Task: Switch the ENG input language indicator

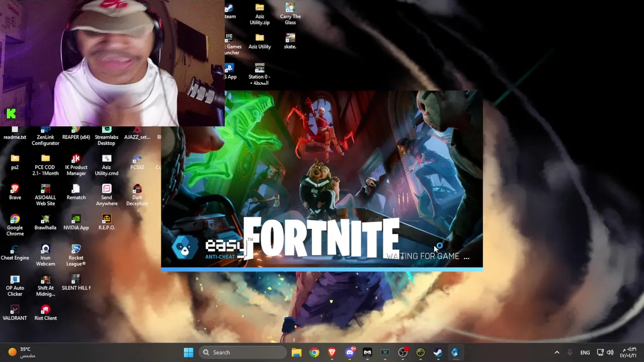Action: coord(585,352)
